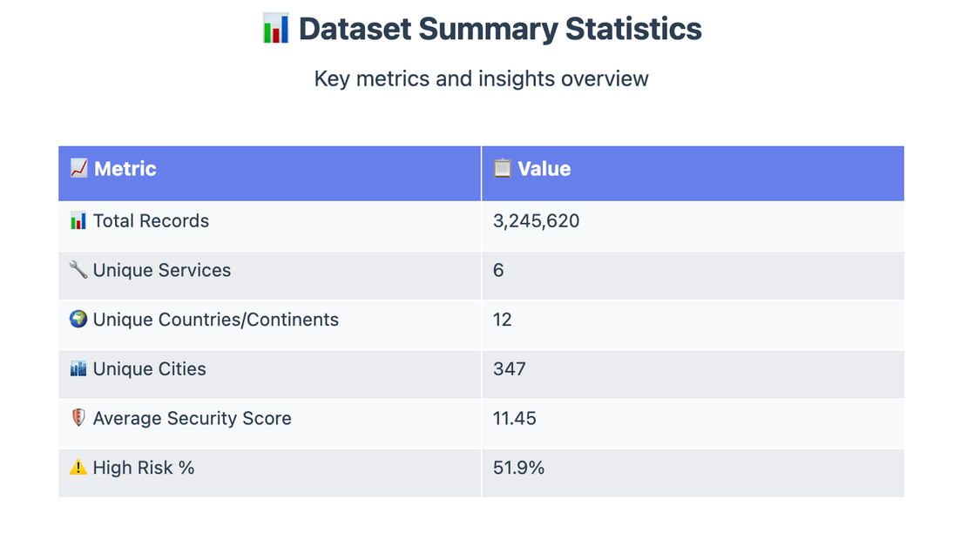Screen dimensions: 967x560
Task: Click the Key metrics and insights overview subtitle
Action: click(482, 78)
